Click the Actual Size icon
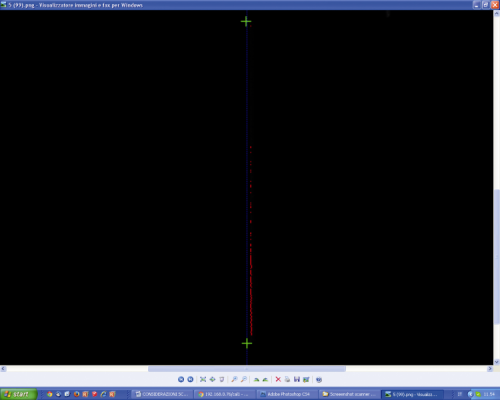Image resolution: width=500 pixels, height=400 pixels. click(x=212, y=379)
